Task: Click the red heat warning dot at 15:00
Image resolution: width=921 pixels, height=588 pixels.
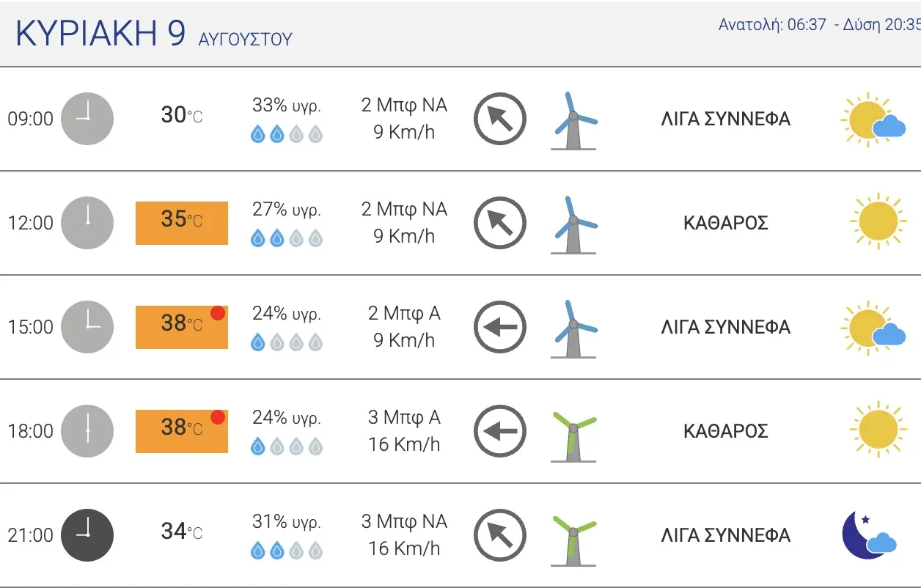Action: pyautogui.click(x=218, y=313)
